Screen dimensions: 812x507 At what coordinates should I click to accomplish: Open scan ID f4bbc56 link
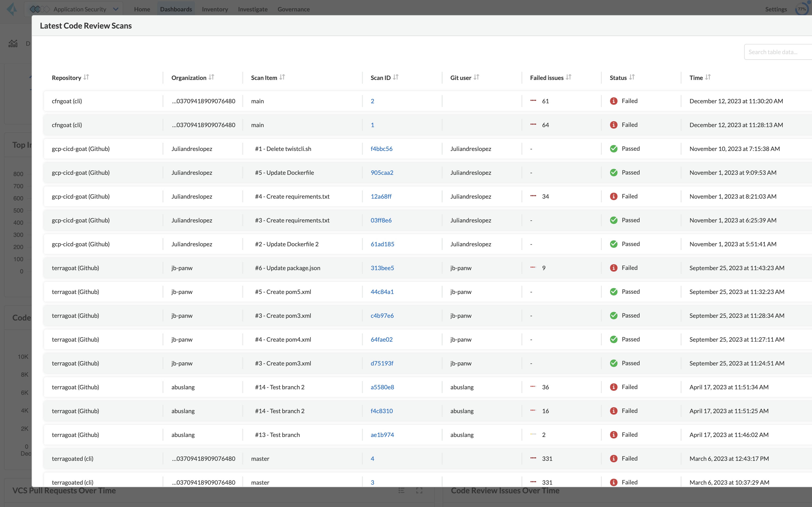[381, 148]
